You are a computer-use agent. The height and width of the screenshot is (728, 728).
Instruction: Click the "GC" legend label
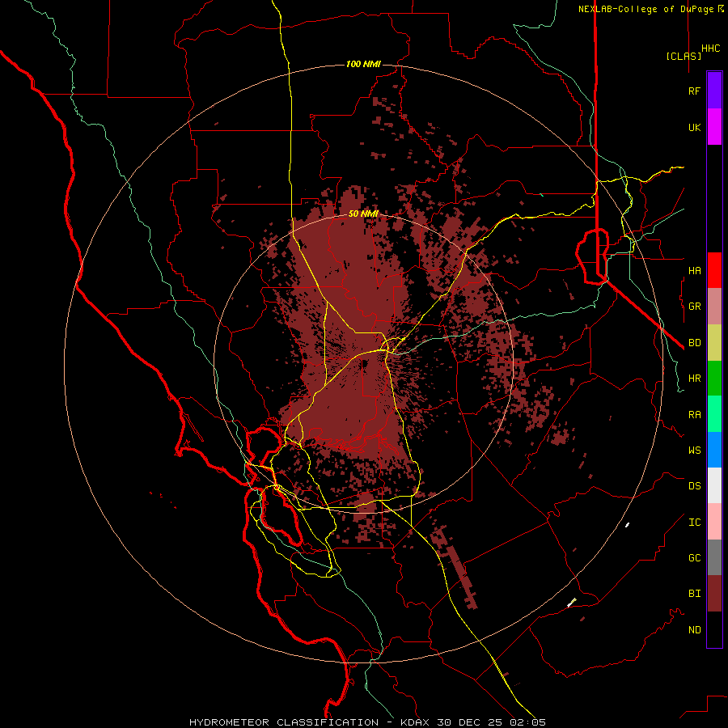[x=694, y=558]
